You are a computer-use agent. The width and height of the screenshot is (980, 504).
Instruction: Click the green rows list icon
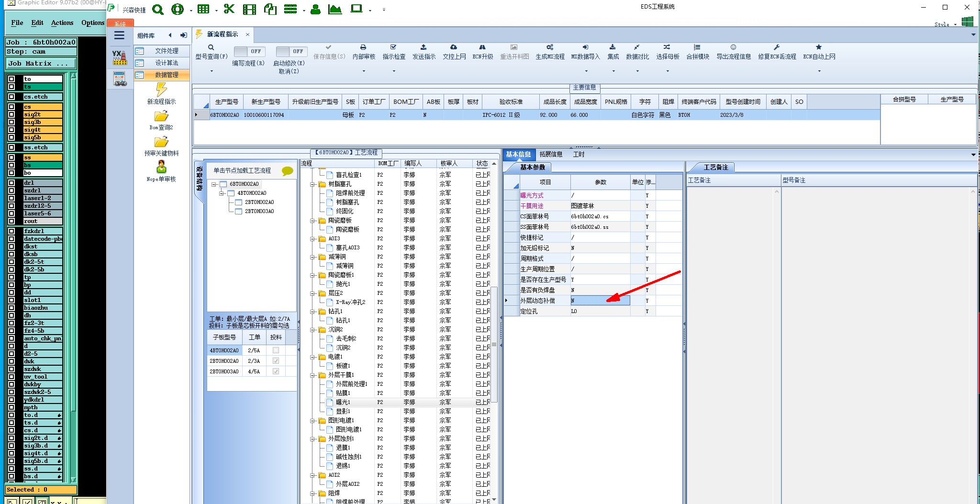290,9
